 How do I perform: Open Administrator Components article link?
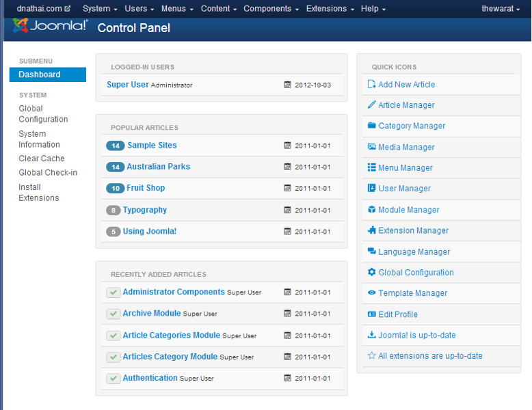[174, 292]
